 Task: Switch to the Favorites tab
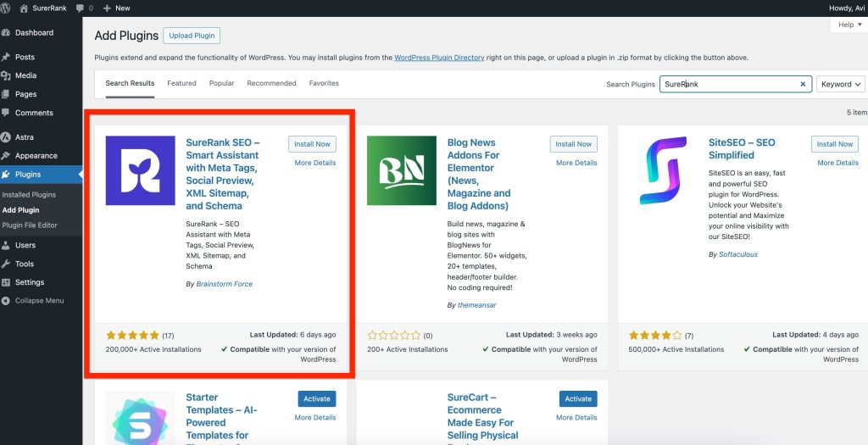click(x=324, y=83)
